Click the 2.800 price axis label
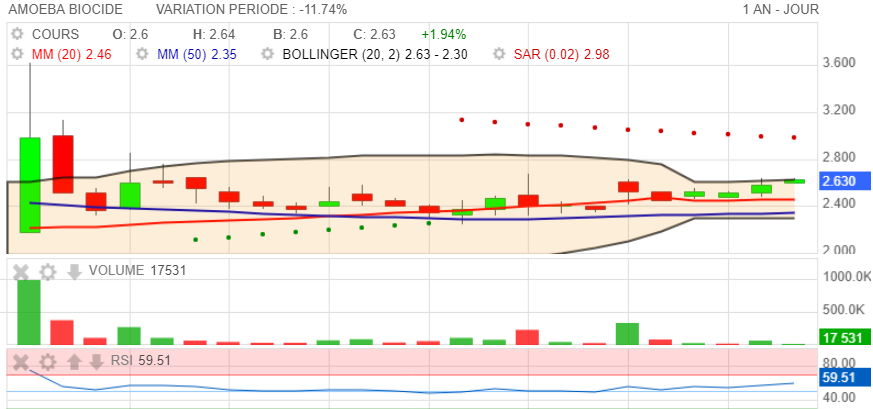This screenshot has height=409, width=873. tap(839, 157)
